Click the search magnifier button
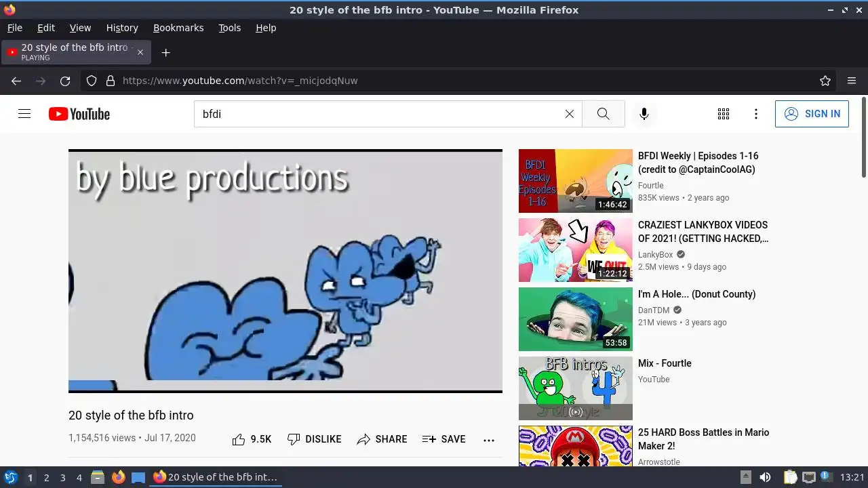The width and height of the screenshot is (868, 488). click(604, 114)
